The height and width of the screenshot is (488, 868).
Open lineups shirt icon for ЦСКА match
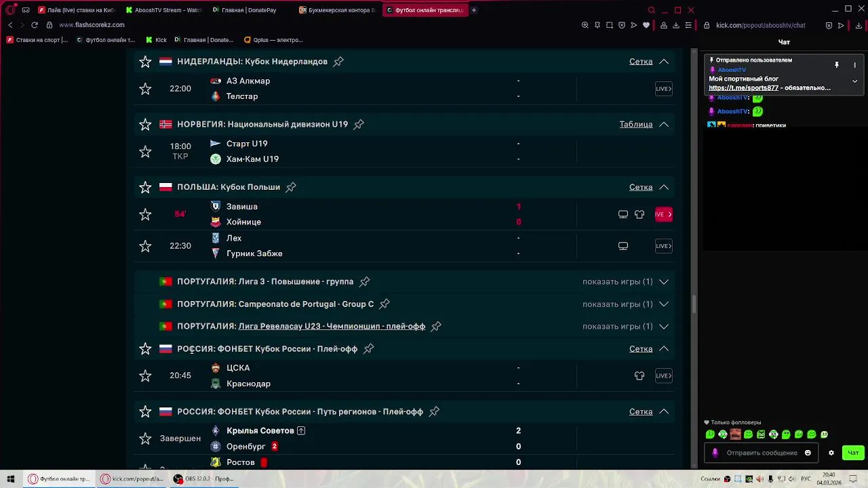(639, 376)
